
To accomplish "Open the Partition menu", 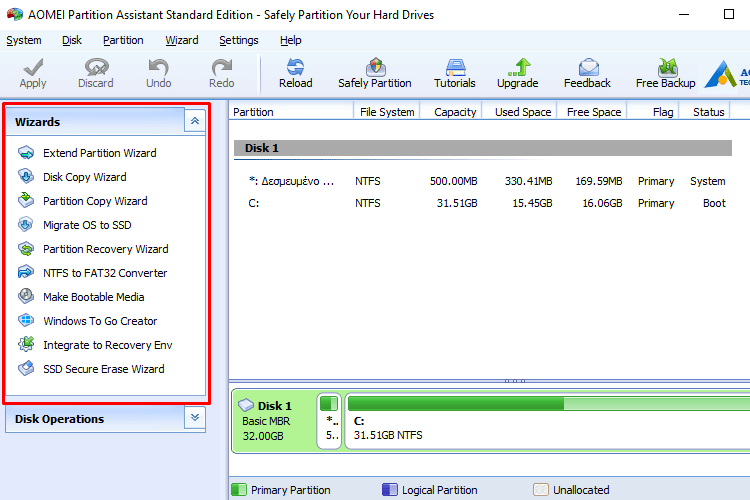I will tap(123, 40).
